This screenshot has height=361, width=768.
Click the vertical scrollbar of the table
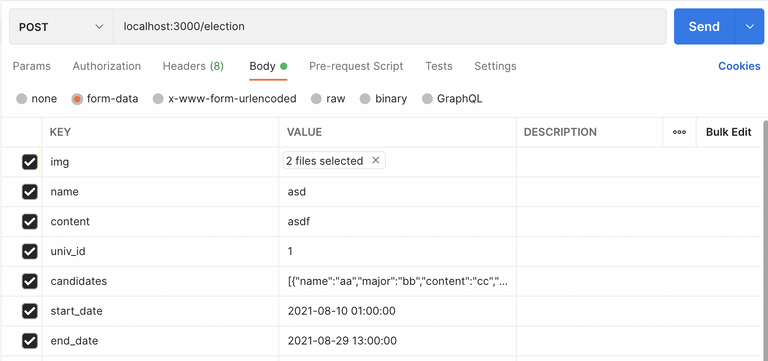pyautogui.click(x=766, y=240)
